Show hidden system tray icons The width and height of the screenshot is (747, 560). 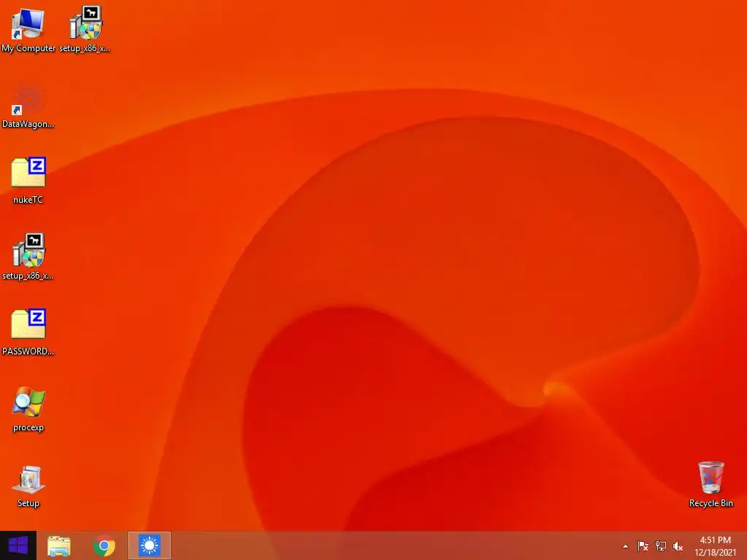coord(625,546)
